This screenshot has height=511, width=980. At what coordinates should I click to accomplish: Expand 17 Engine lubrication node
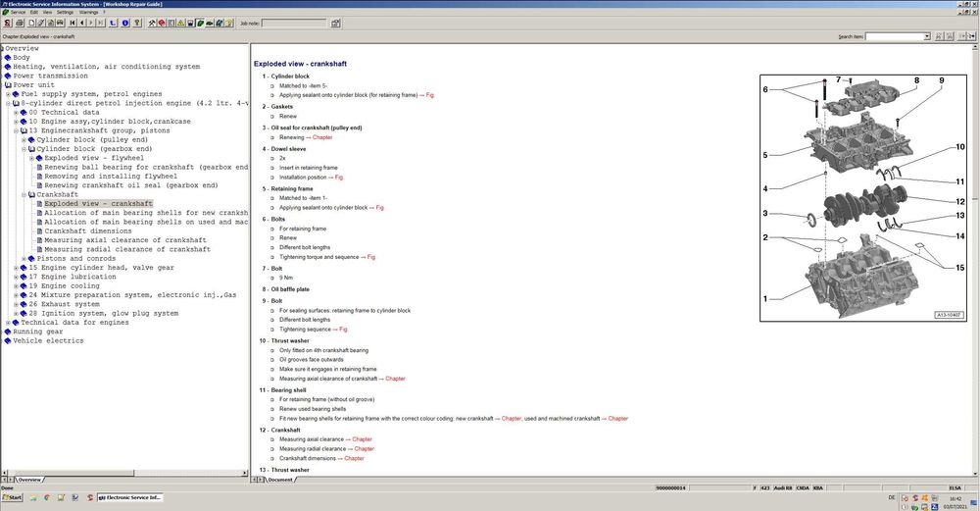click(x=17, y=277)
